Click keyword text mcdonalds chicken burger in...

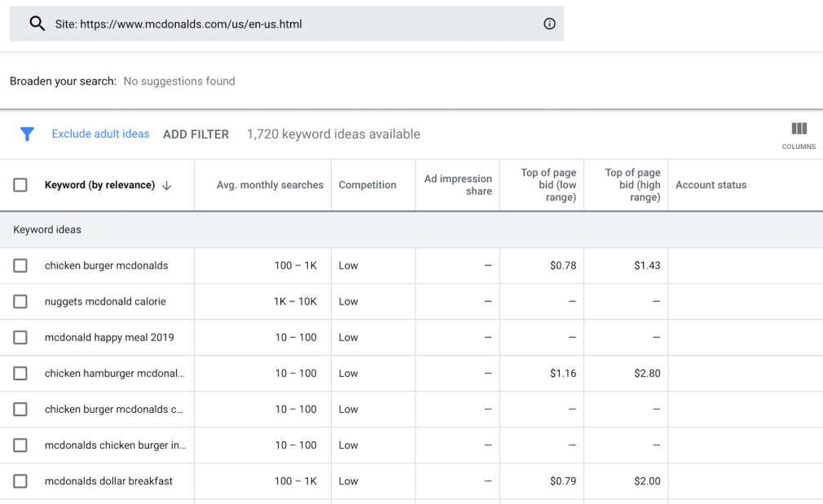[116, 445]
